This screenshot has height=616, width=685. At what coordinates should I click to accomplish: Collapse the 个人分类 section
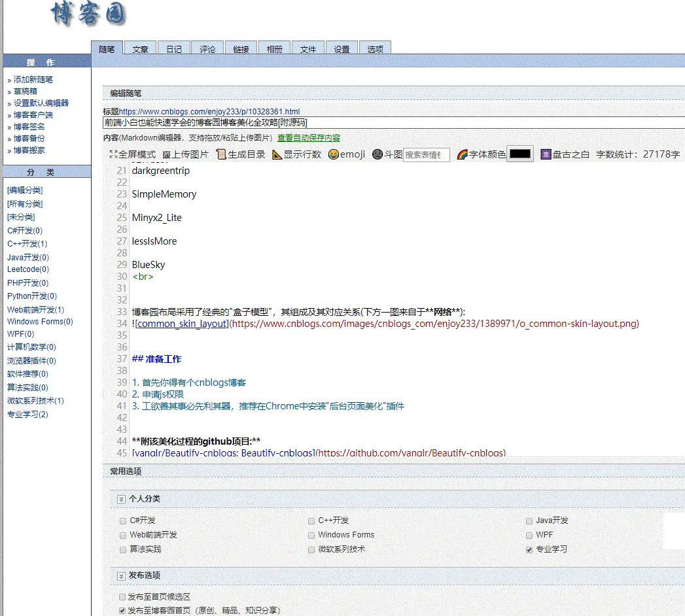coord(121,498)
